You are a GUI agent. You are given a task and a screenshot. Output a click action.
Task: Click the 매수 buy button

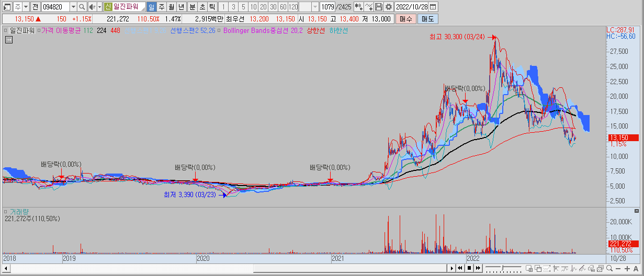(x=405, y=19)
